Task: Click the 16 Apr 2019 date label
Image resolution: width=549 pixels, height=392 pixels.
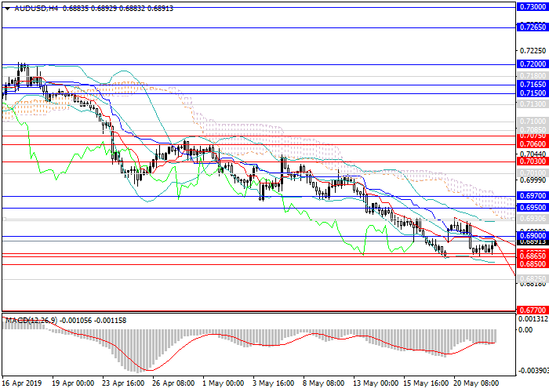Action: (23, 384)
